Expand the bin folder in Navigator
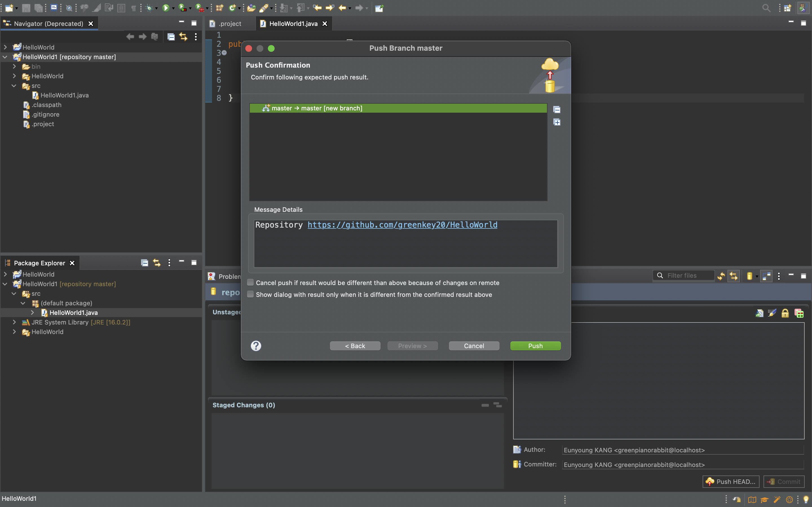Viewport: 812px width, 507px height. pos(14,66)
